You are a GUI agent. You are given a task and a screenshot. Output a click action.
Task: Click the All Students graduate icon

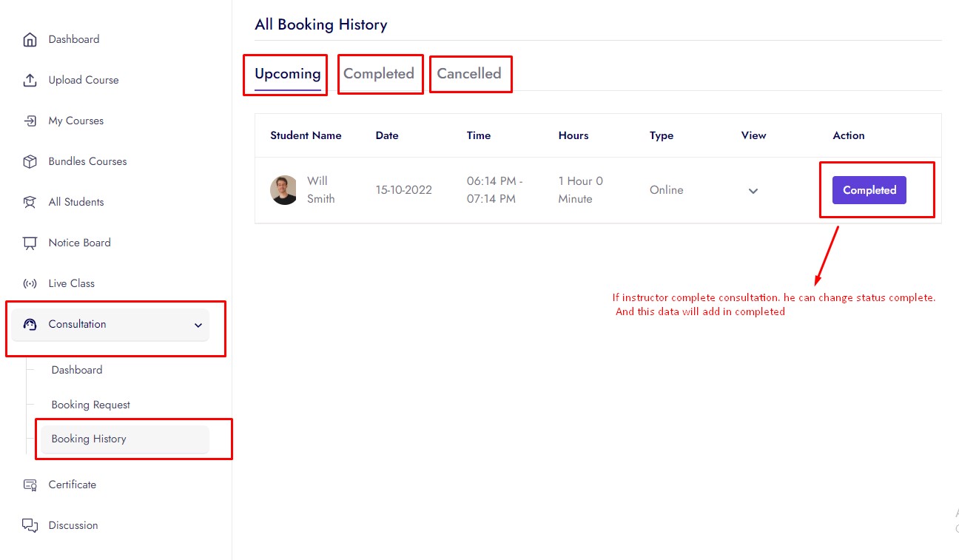30,203
